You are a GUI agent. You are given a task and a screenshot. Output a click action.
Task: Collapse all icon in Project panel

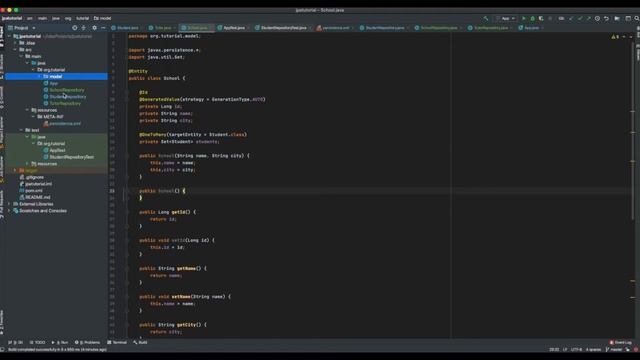(x=84, y=28)
